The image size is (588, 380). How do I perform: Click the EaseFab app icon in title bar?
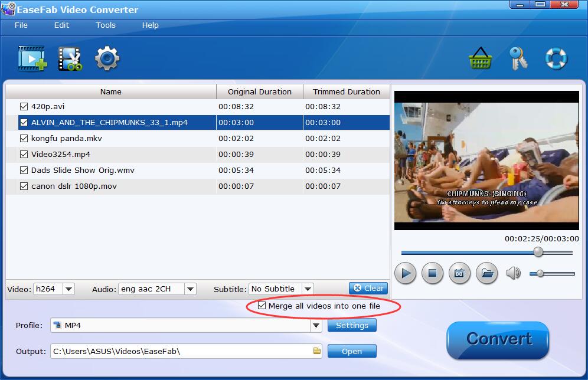click(8, 9)
